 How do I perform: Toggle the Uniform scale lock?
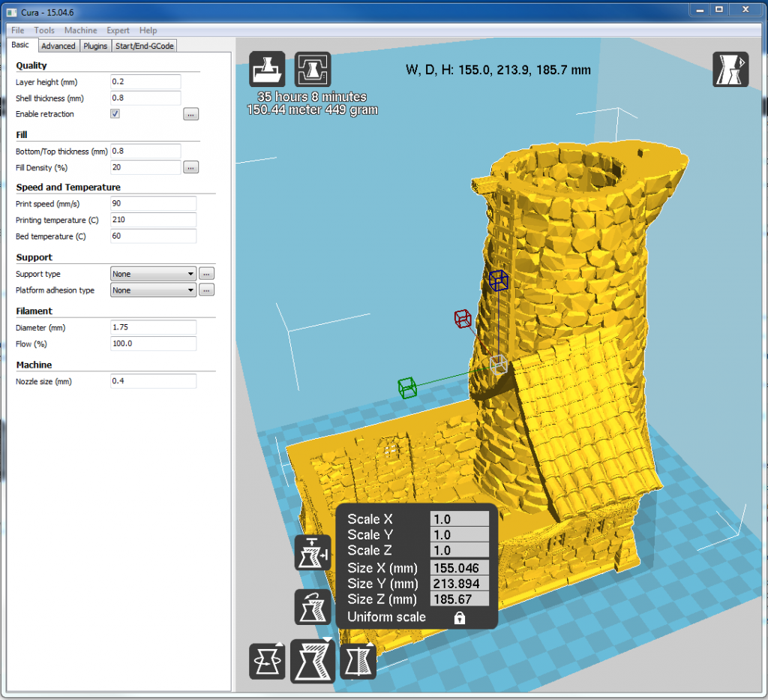pyautogui.click(x=460, y=617)
